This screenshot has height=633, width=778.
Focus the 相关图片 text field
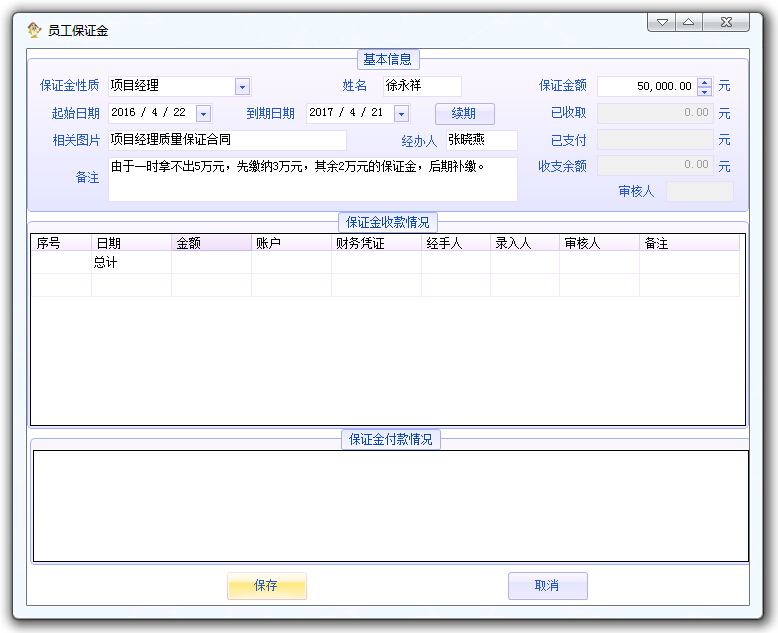pos(227,140)
